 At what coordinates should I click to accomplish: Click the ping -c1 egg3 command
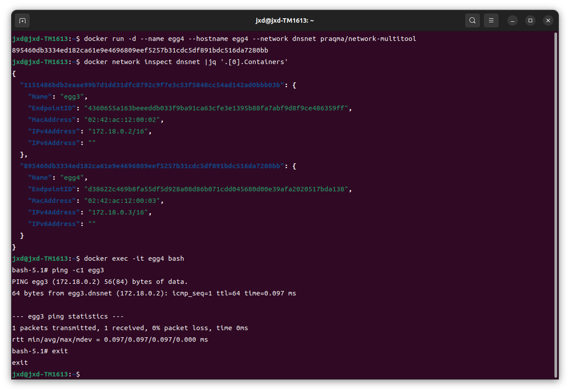pyautogui.click(x=78, y=270)
